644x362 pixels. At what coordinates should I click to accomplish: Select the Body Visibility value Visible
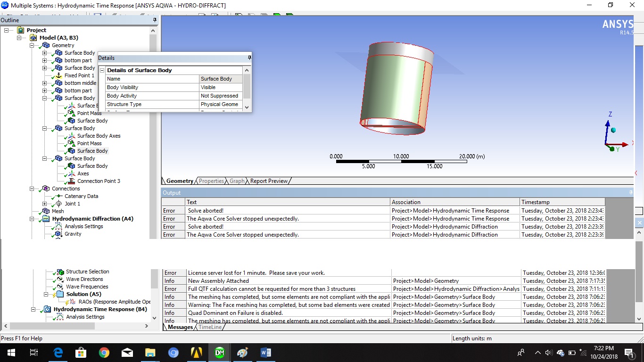(x=221, y=87)
